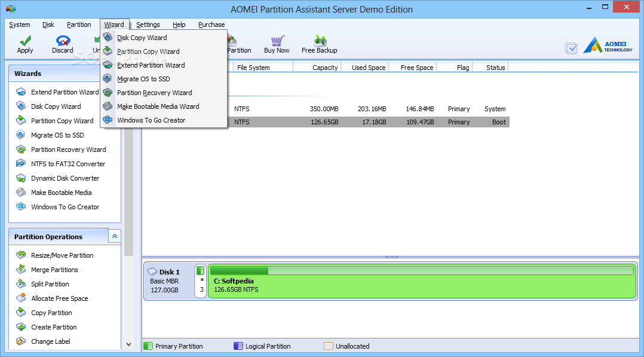Click Make Bootable Media Wizard icon in menu
Image resolution: width=644 pixels, height=357 pixels.
(x=108, y=106)
